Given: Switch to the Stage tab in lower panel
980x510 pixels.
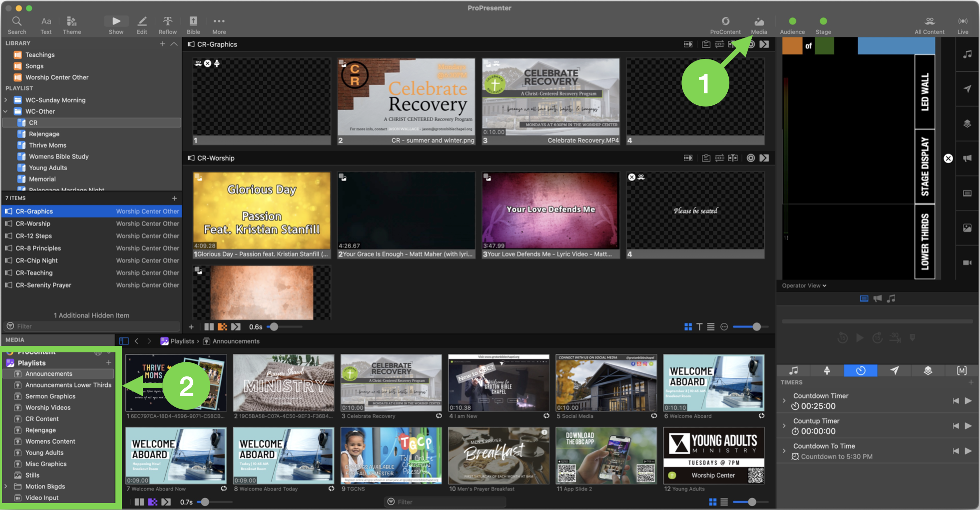Looking at the screenshot, I should click(x=827, y=370).
